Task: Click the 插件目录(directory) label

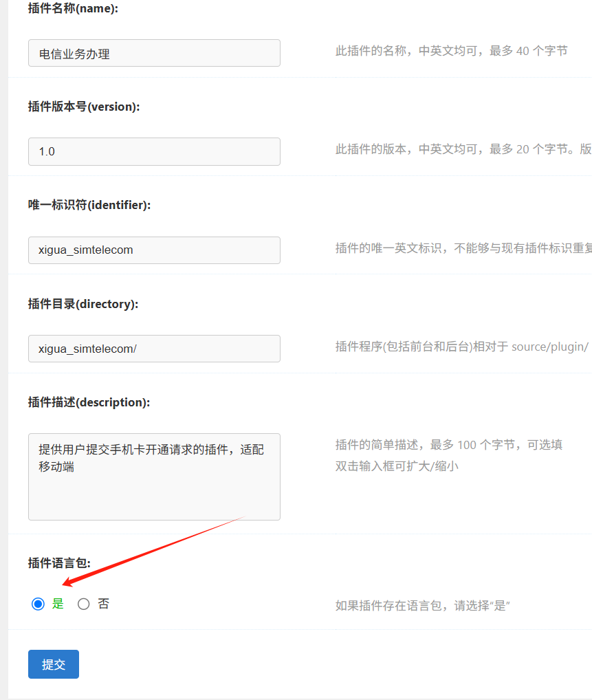Action: (83, 304)
